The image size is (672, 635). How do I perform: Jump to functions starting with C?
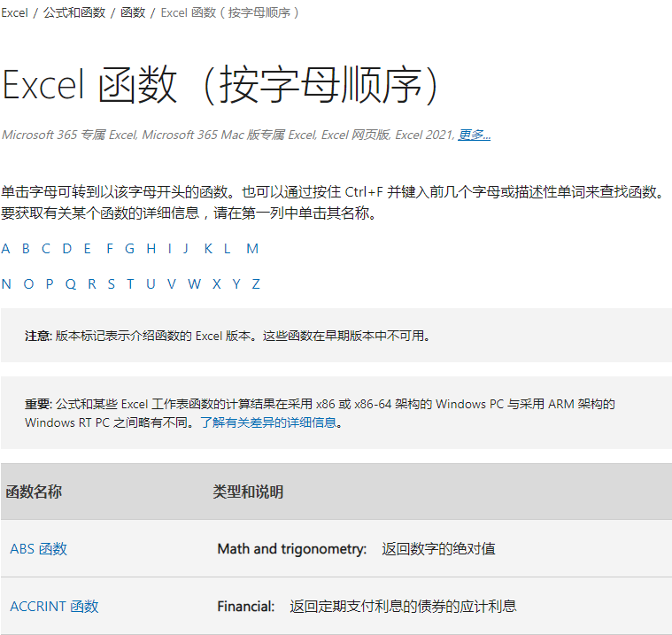46,249
